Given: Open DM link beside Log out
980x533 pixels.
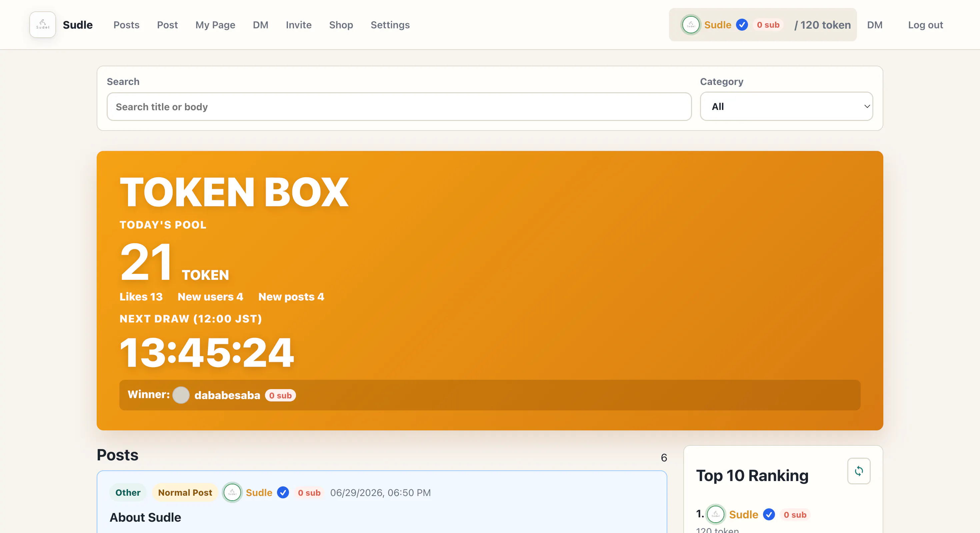Looking at the screenshot, I should tap(875, 25).
